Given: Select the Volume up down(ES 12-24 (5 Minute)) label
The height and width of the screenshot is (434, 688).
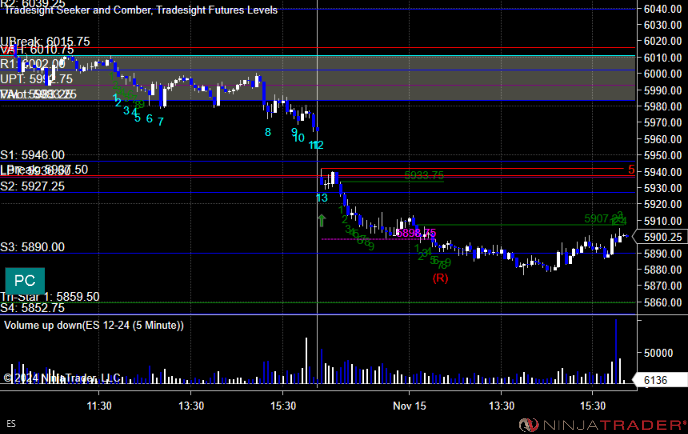Looking at the screenshot, I should [x=94, y=325].
